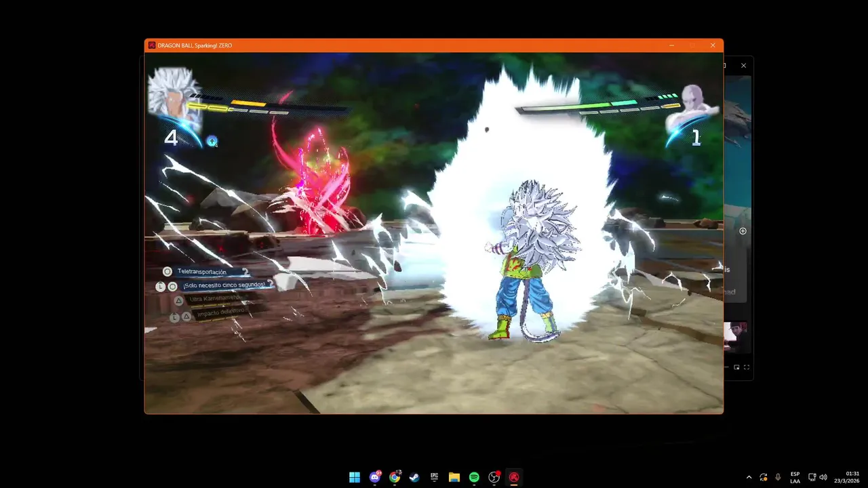Click the opponent's number 1 counter
The image size is (868, 488).
[x=695, y=138]
